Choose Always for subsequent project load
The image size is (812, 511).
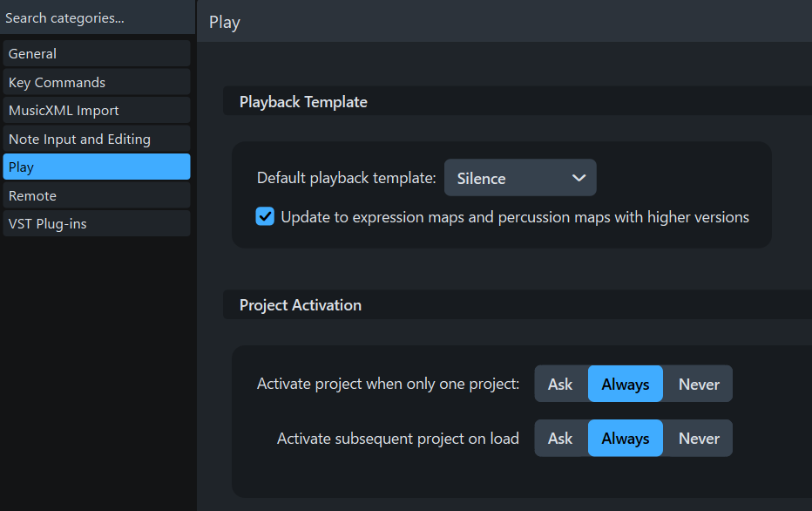(x=625, y=438)
